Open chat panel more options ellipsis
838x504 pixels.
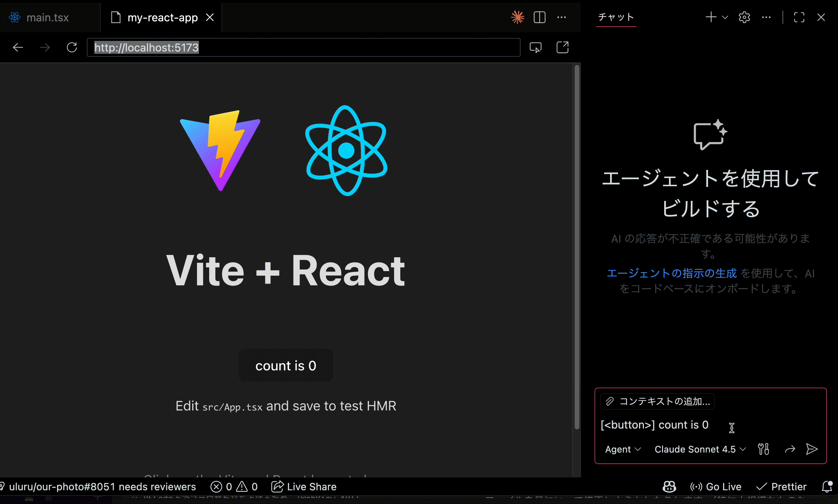(x=766, y=17)
